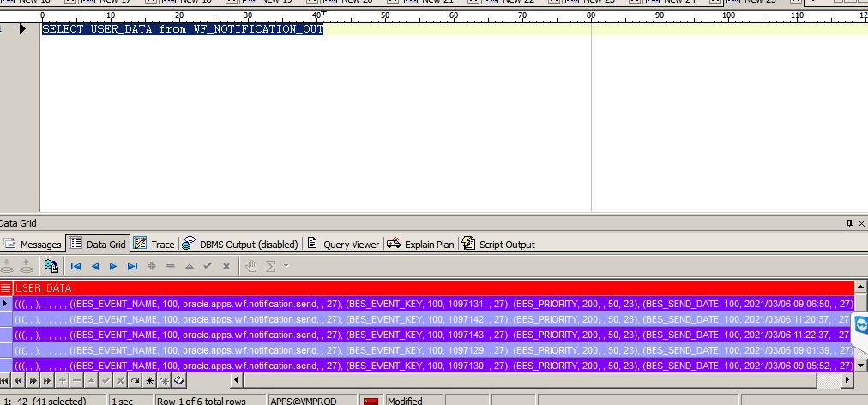Click the bookmark asterisk icon in bottom navigator
The height and width of the screenshot is (405, 868).
(149, 380)
